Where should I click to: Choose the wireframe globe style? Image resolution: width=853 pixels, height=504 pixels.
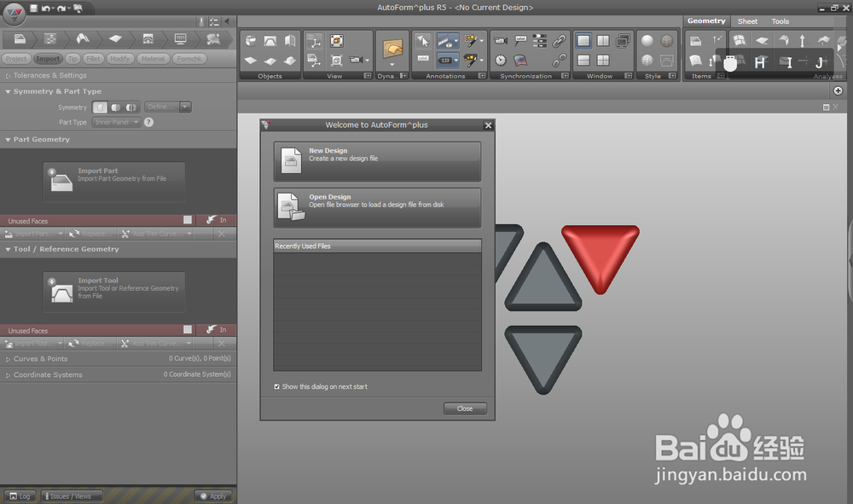click(x=667, y=41)
